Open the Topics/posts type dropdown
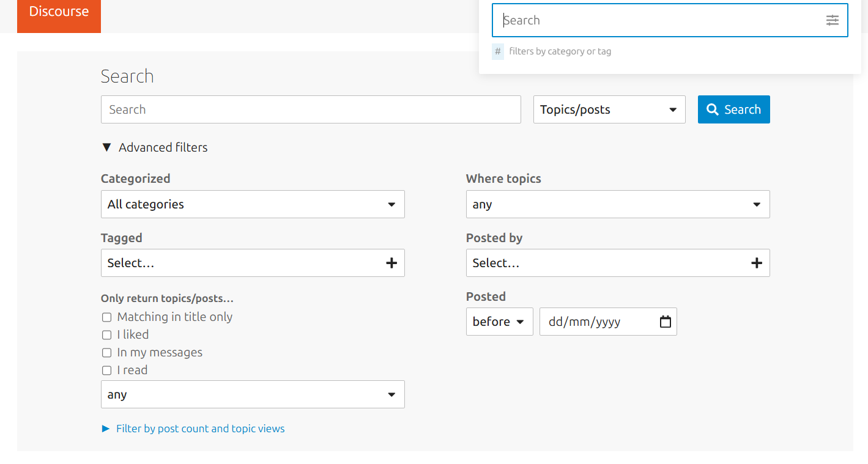This screenshot has width=868, height=464. pos(609,109)
